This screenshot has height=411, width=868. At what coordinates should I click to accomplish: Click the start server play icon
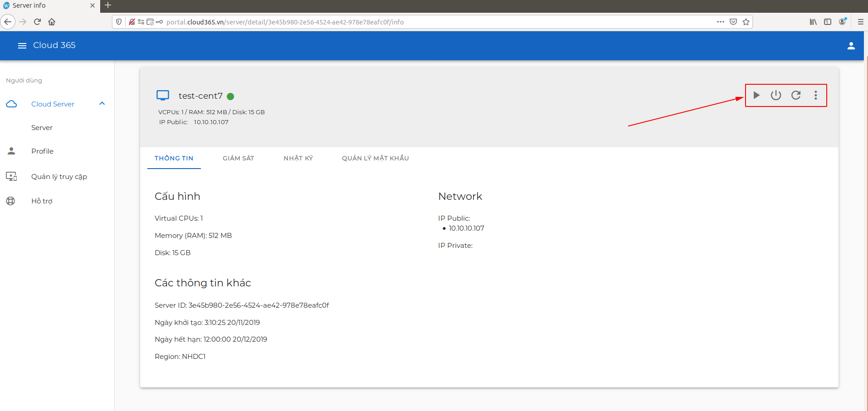(x=756, y=95)
